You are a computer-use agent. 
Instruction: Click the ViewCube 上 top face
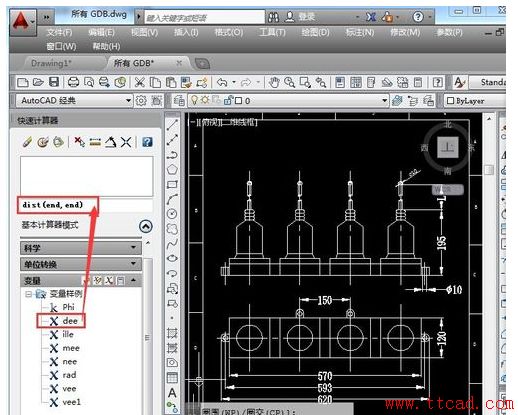(x=447, y=147)
